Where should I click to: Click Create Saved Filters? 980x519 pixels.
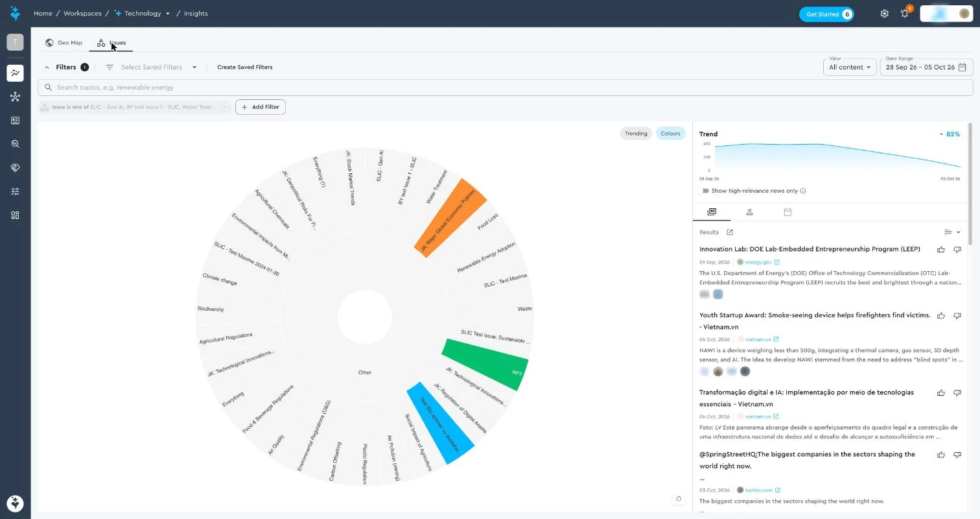coord(244,67)
